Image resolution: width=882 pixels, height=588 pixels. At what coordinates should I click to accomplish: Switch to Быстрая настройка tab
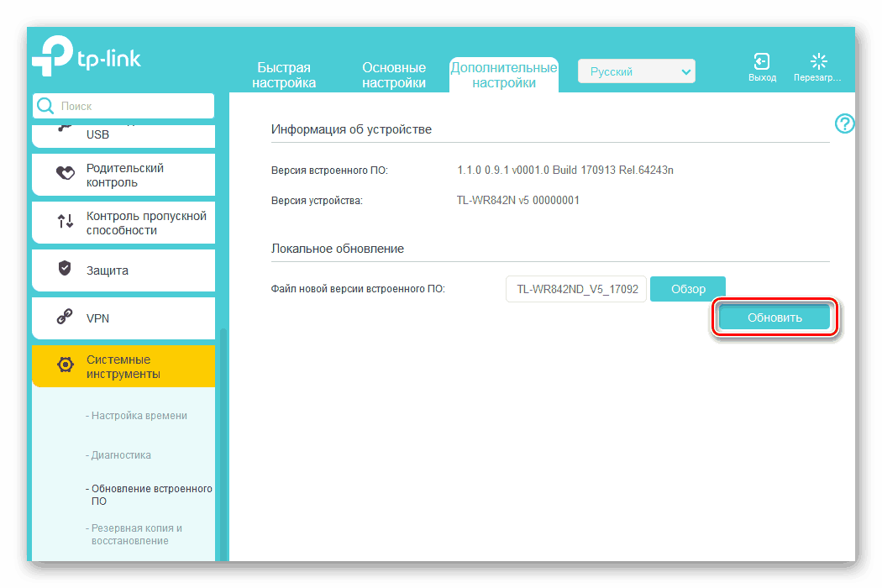click(284, 75)
